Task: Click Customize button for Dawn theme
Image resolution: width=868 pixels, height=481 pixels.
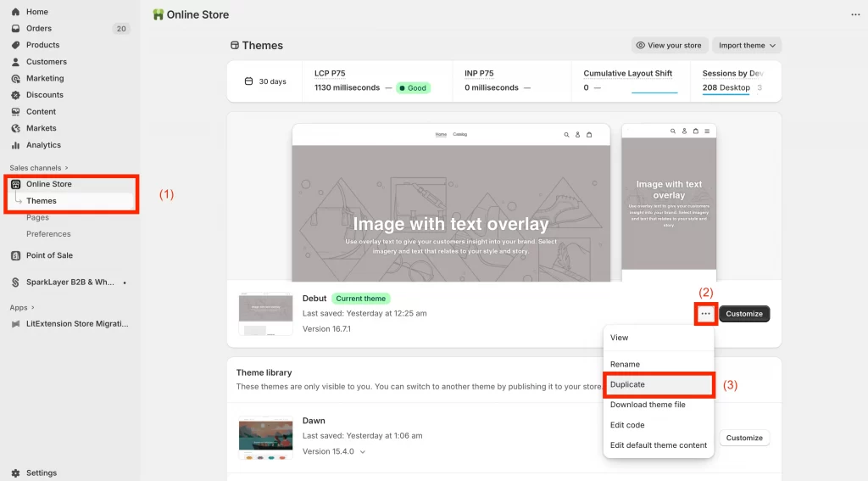Action: pos(744,438)
